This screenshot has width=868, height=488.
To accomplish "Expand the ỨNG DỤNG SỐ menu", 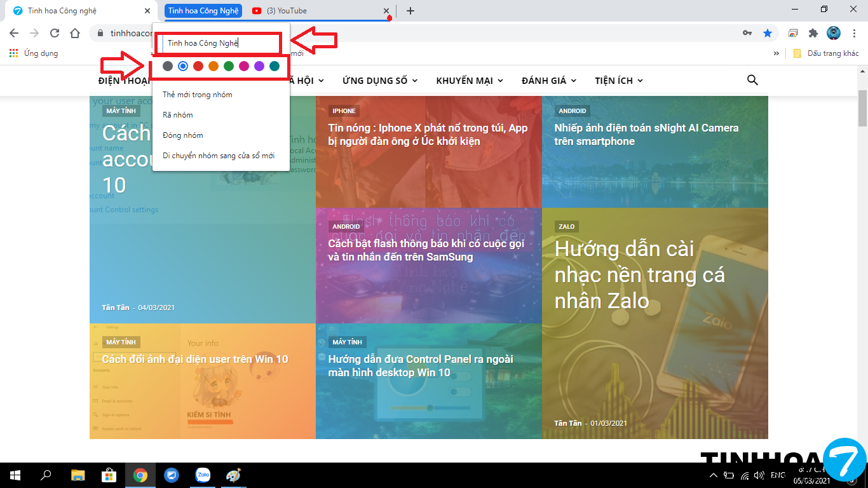I will (379, 81).
